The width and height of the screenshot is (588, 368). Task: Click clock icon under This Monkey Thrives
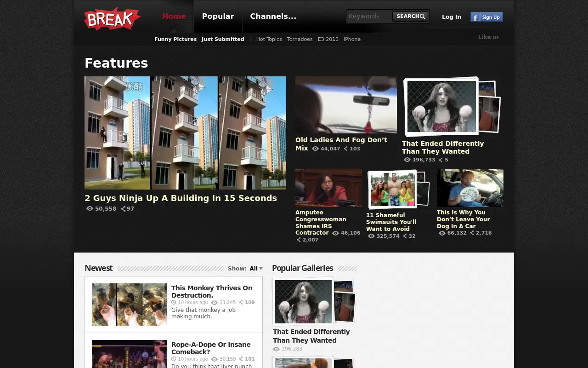tap(174, 302)
